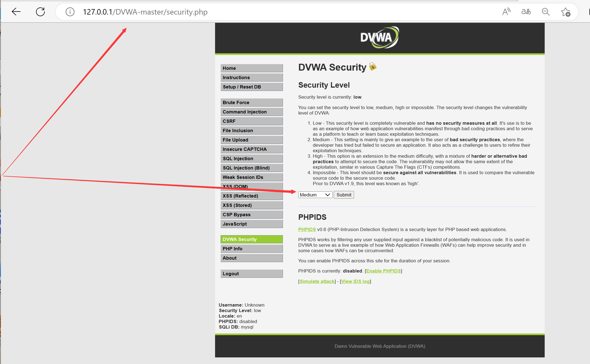The height and width of the screenshot is (364, 590).
Task: Open the security level Medium dropdown
Action: pyautogui.click(x=315, y=195)
